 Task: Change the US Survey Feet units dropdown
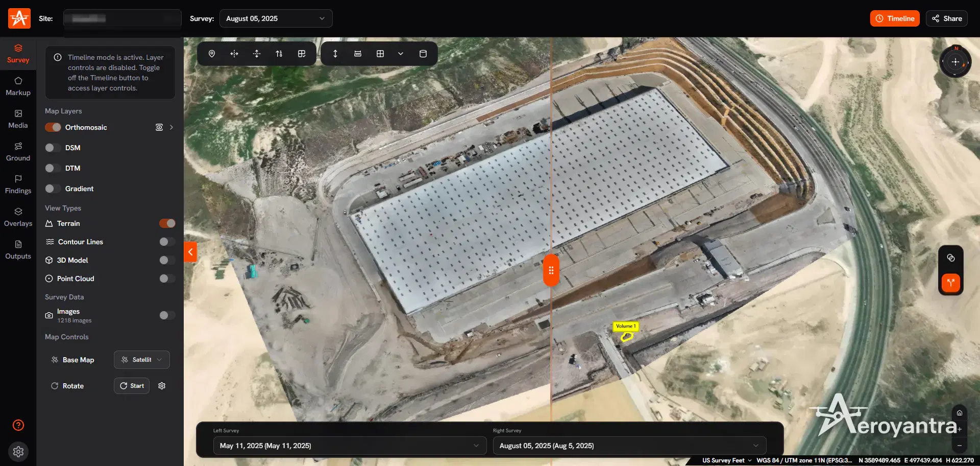click(x=727, y=460)
